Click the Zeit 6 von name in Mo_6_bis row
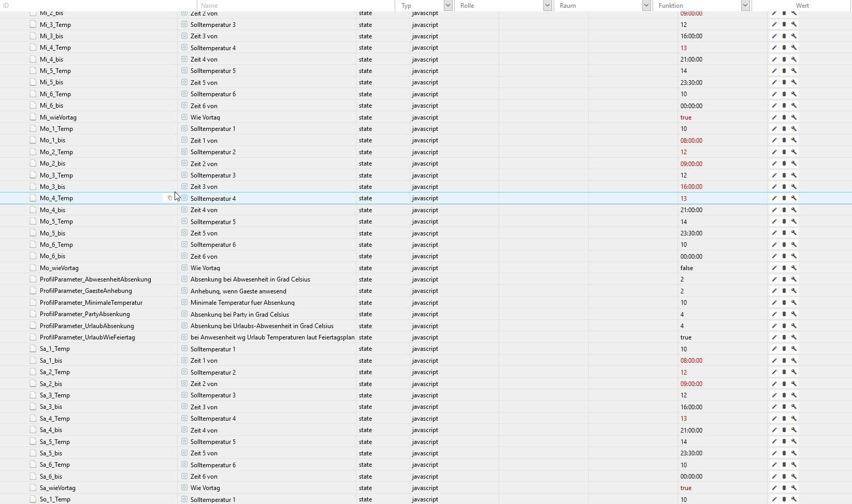 (x=204, y=256)
